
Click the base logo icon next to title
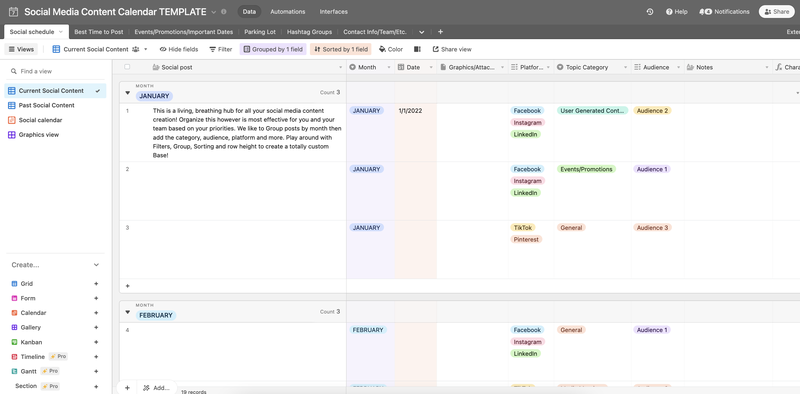13,12
